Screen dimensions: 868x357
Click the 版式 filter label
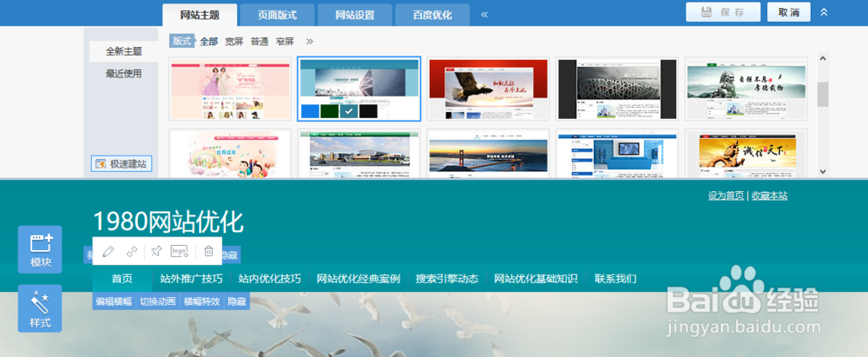coord(181,41)
